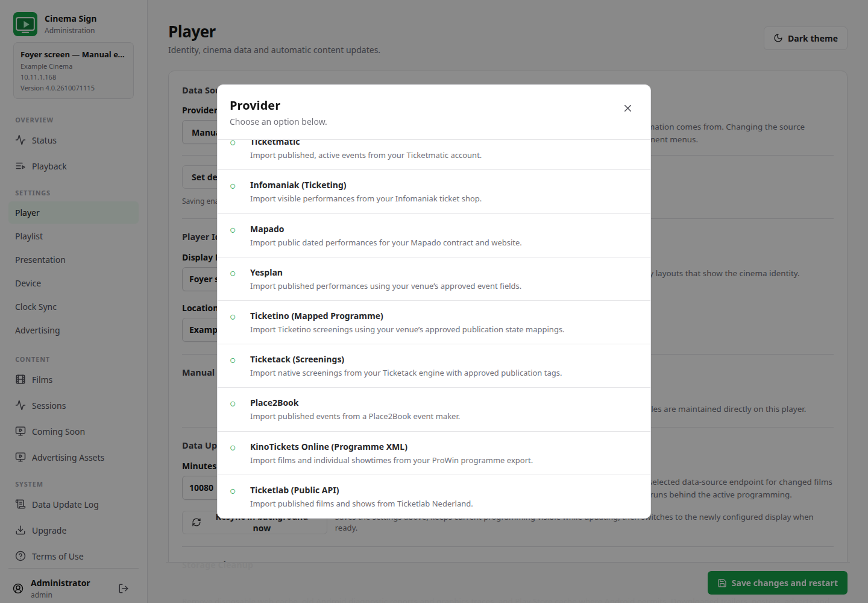Click the Provider dropdown showing Manual
This screenshot has height=603, width=868.
click(200, 132)
